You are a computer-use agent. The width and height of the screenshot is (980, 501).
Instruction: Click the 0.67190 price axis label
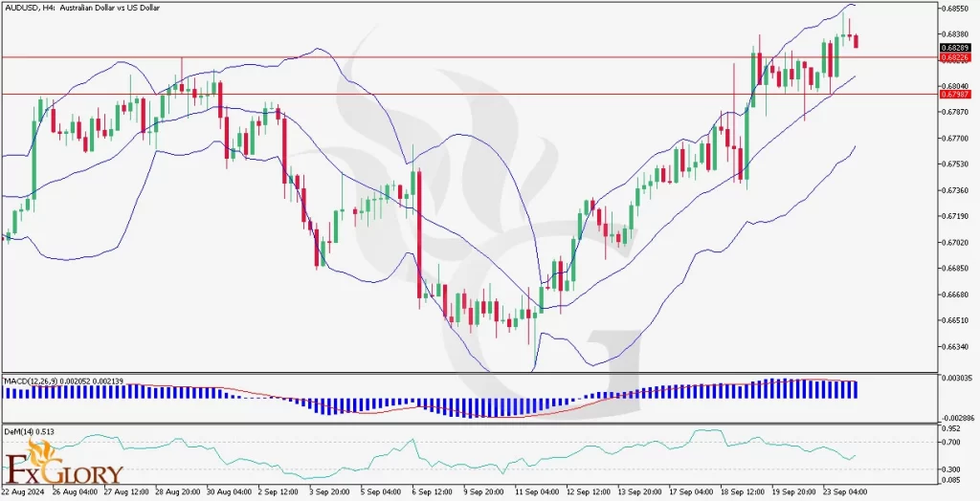coord(956,216)
